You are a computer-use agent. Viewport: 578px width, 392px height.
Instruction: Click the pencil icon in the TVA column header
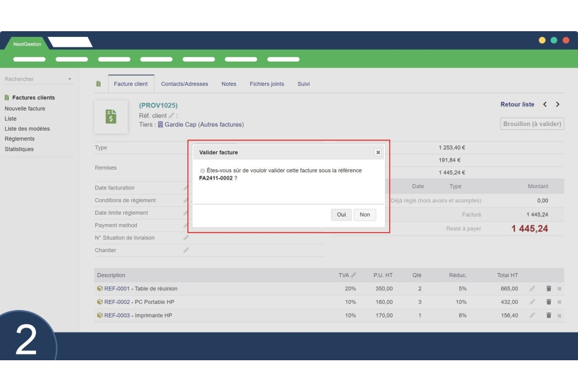[354, 275]
